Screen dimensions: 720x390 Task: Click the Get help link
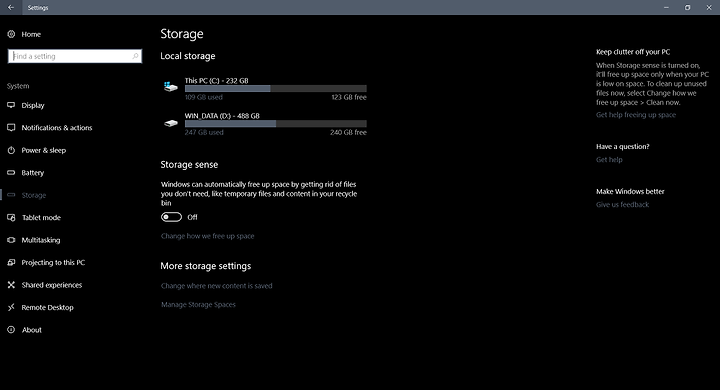click(609, 160)
